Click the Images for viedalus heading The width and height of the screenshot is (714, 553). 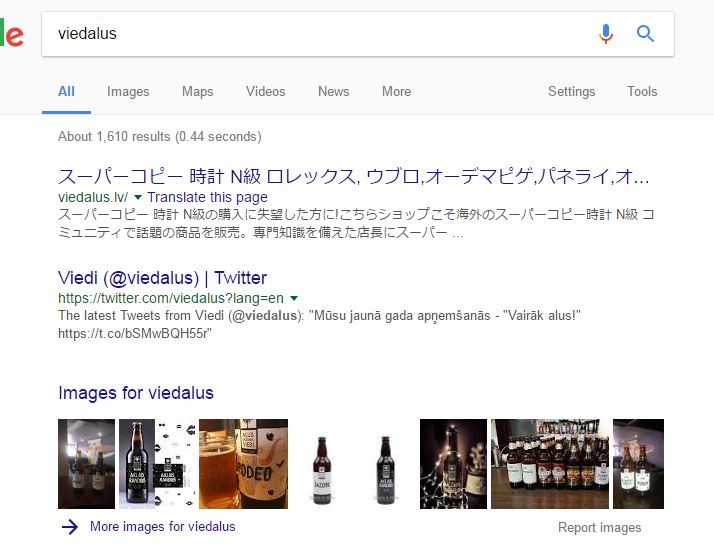coord(136,393)
